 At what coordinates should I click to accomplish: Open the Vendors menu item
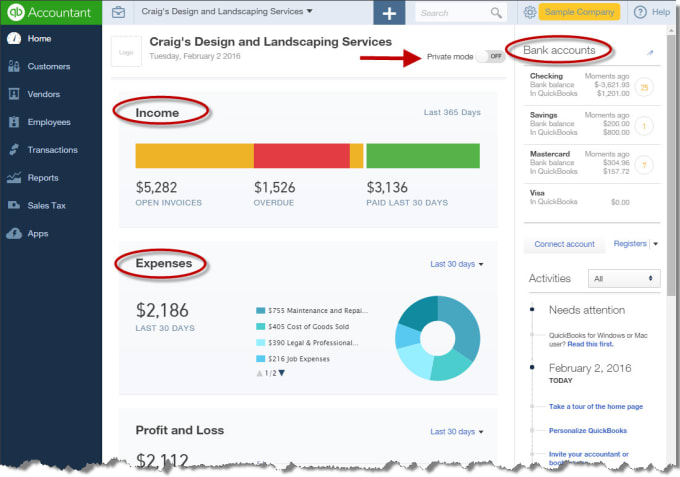pos(44,94)
